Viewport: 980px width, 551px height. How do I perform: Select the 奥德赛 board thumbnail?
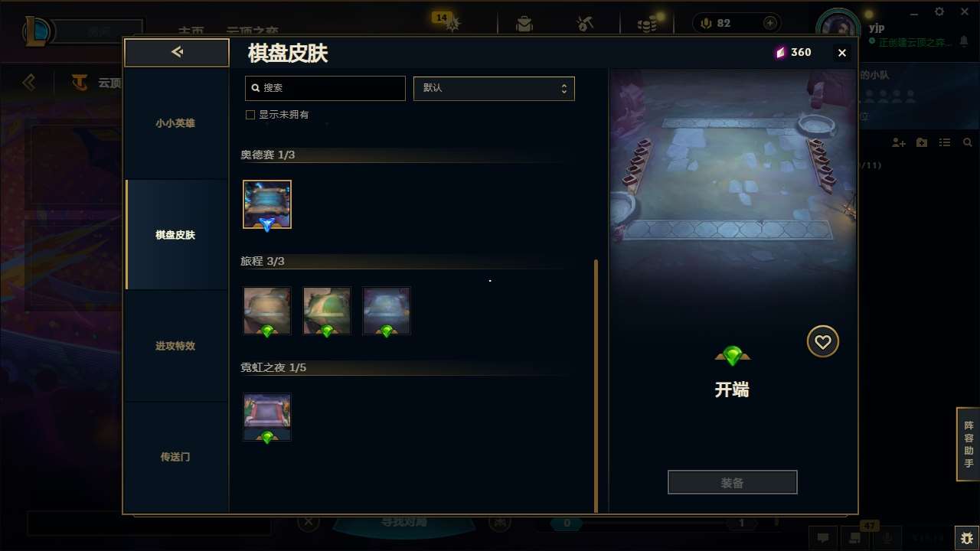[267, 204]
